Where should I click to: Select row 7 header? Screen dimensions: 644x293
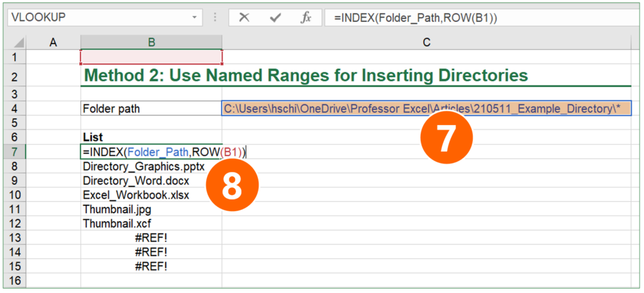(x=14, y=152)
